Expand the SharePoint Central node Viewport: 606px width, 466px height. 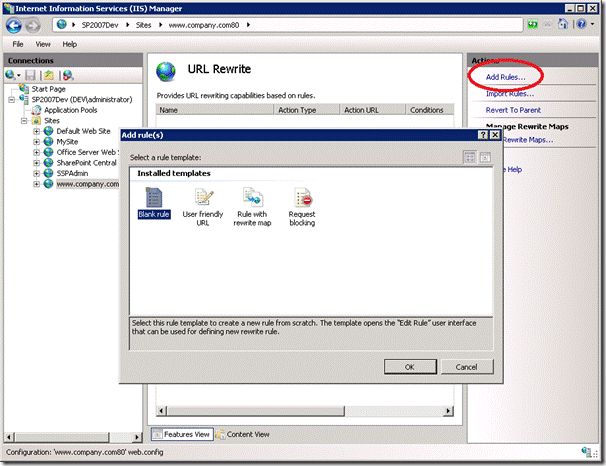point(36,163)
